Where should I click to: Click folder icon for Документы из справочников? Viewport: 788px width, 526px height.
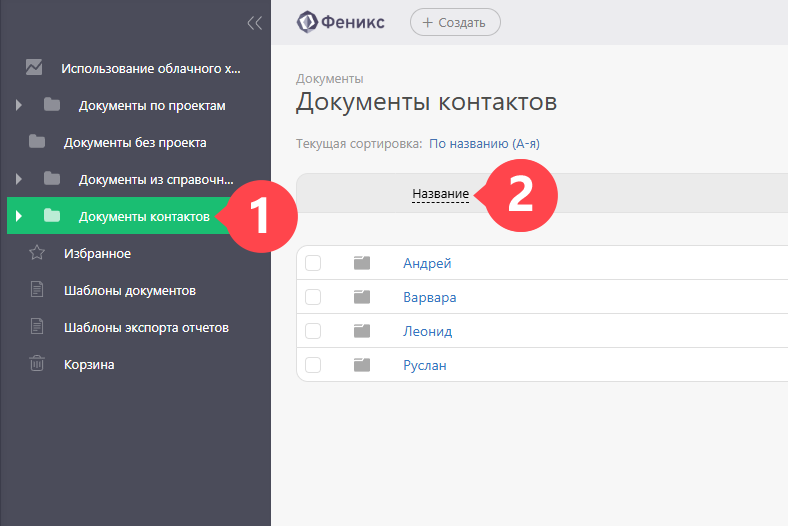coord(52,179)
